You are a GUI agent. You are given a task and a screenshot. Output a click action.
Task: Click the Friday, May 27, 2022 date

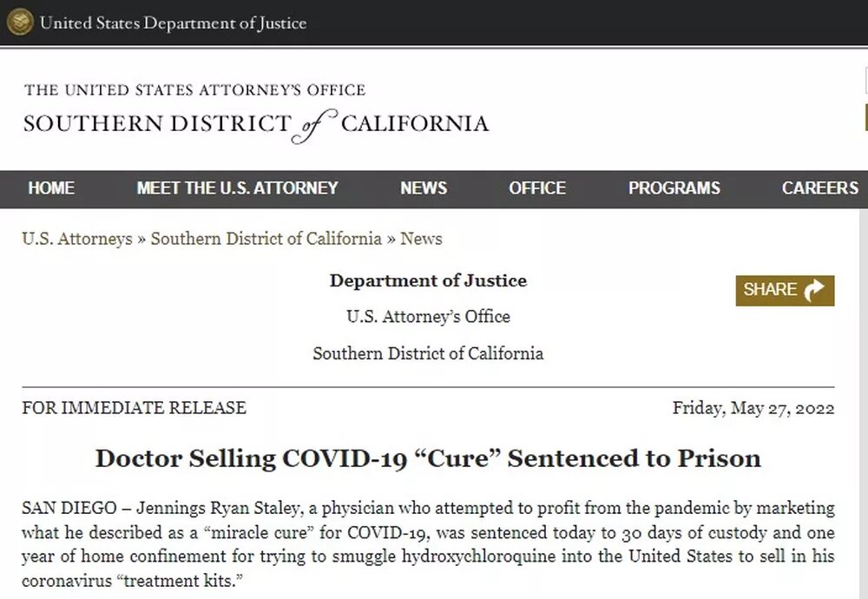[x=753, y=408]
